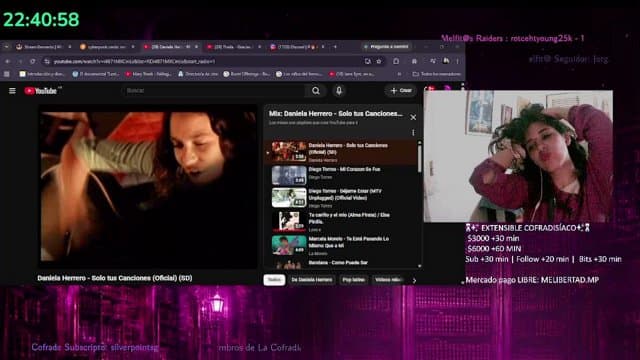Image resolution: width=640 pixels, height=360 pixels.
Task: Open the Mix playlist options menu
Action: (x=413, y=133)
